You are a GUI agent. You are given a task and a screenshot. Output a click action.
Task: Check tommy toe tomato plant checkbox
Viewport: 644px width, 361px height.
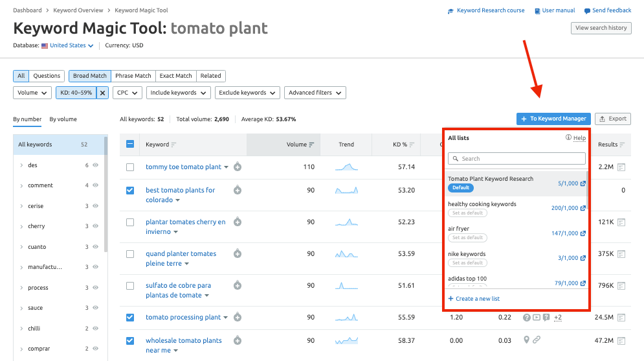130,167
